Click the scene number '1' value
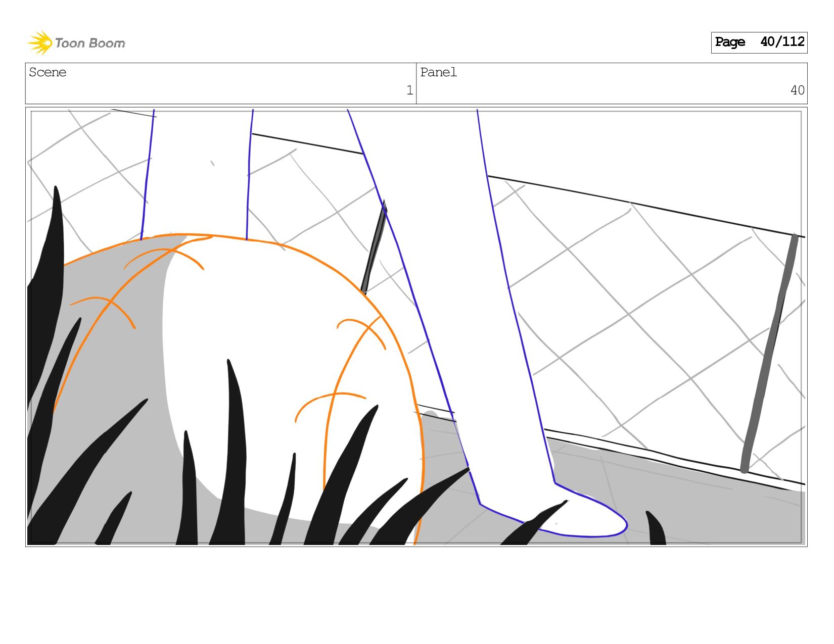 point(409,90)
